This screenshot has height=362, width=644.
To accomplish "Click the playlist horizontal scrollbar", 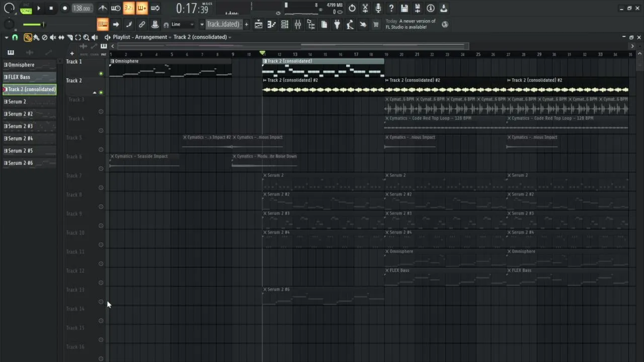I will pos(293,46).
